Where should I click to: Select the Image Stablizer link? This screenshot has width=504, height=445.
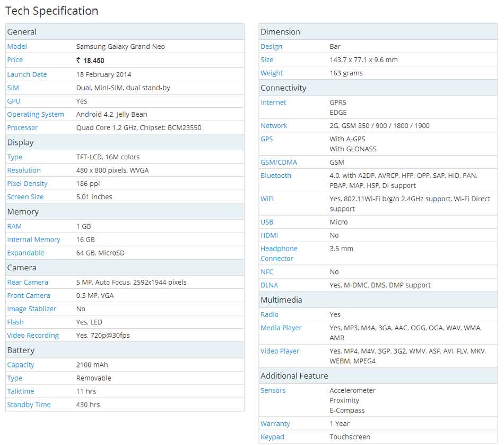pos(32,309)
